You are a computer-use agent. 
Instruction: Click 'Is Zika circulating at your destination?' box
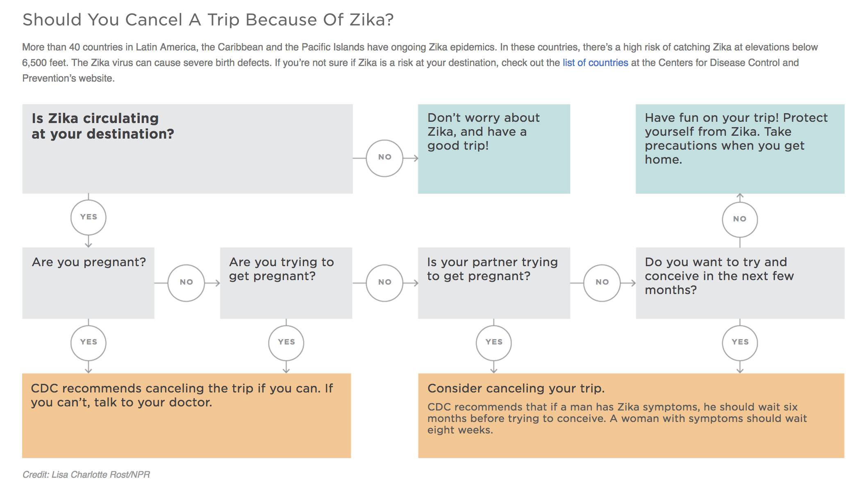(x=187, y=149)
